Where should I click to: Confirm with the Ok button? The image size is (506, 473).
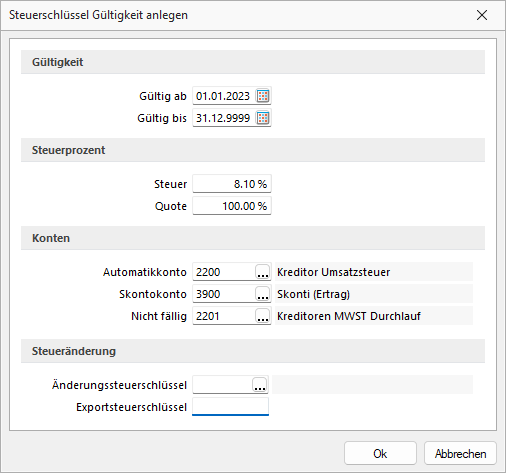click(x=380, y=453)
